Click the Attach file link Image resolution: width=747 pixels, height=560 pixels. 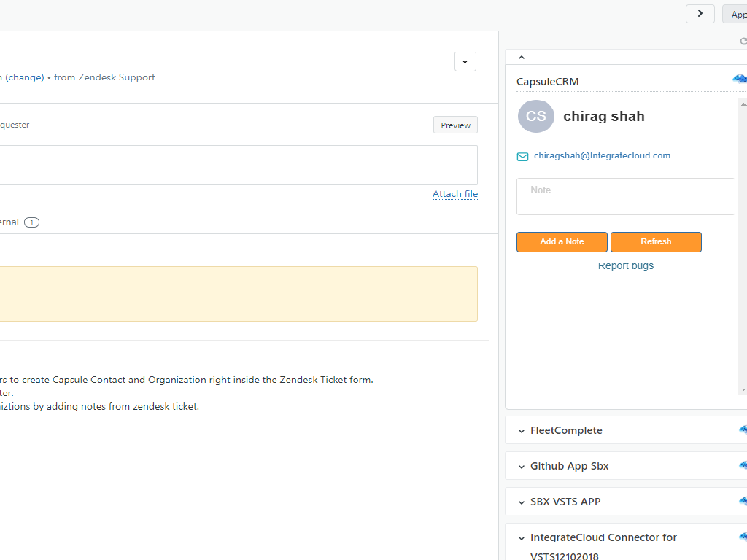455,194
